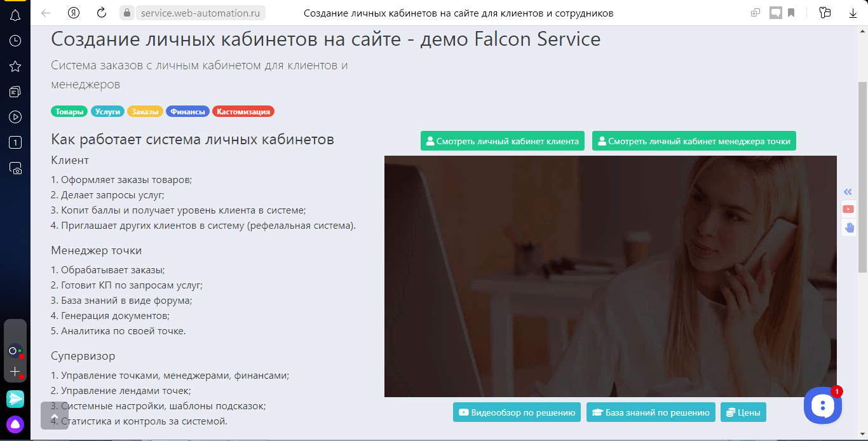Click text 'Готовит КП по запросам услуг'
This screenshot has width=868, height=441.
point(131,285)
